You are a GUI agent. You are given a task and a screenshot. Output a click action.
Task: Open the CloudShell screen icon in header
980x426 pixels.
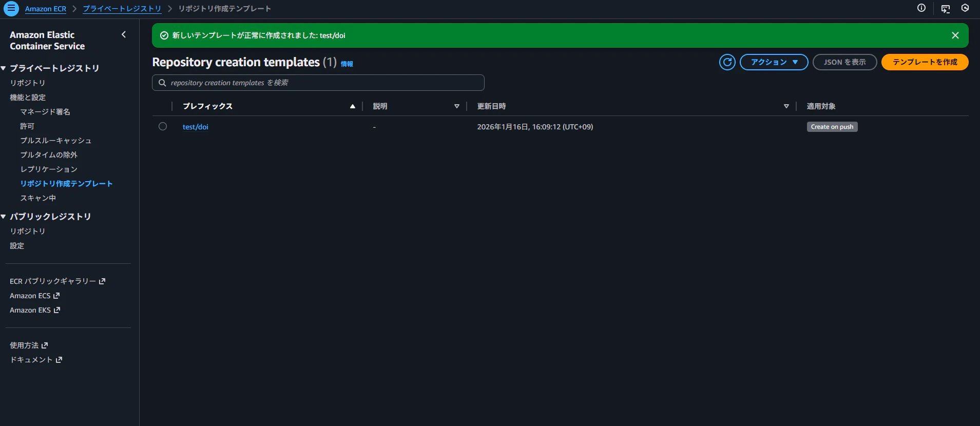click(x=946, y=9)
